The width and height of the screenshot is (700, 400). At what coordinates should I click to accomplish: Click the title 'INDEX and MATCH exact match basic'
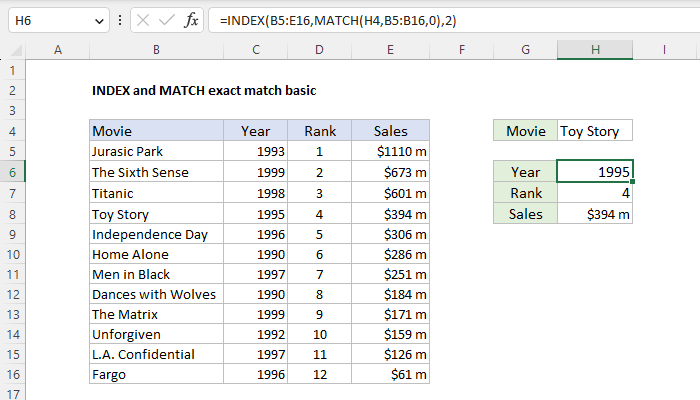pyautogui.click(x=204, y=91)
